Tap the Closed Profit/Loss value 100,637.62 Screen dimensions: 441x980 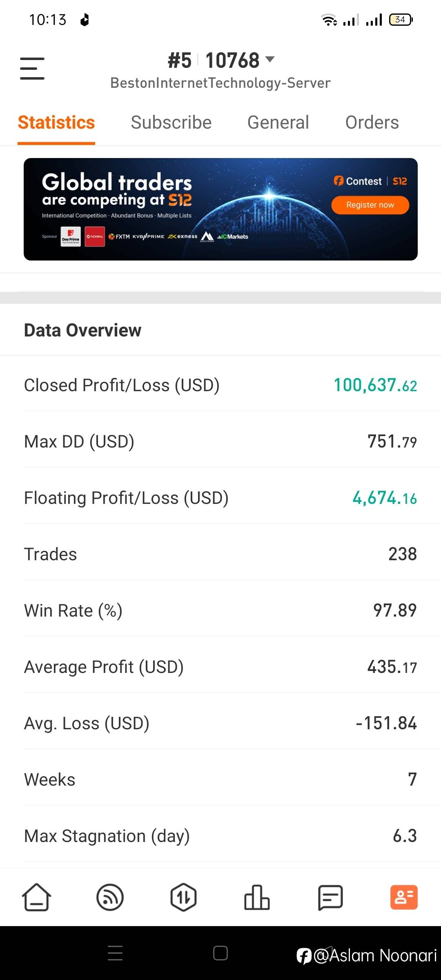pyautogui.click(x=375, y=385)
